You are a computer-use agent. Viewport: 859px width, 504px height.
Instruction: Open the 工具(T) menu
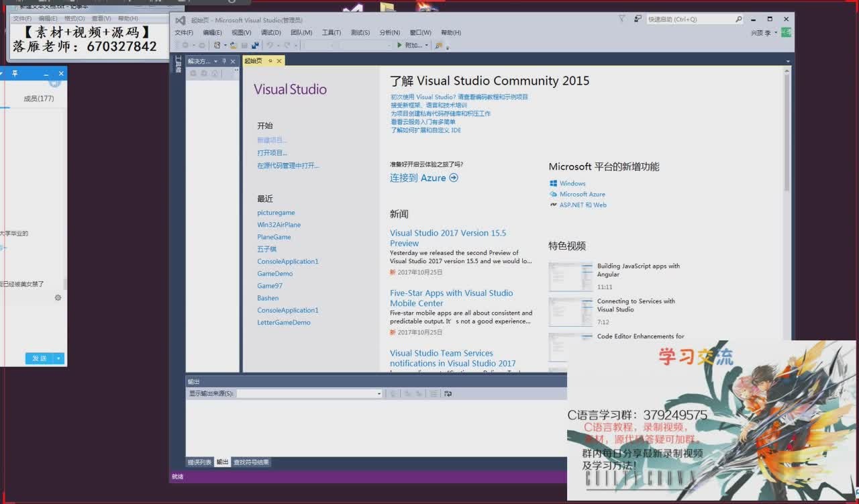[x=332, y=32]
